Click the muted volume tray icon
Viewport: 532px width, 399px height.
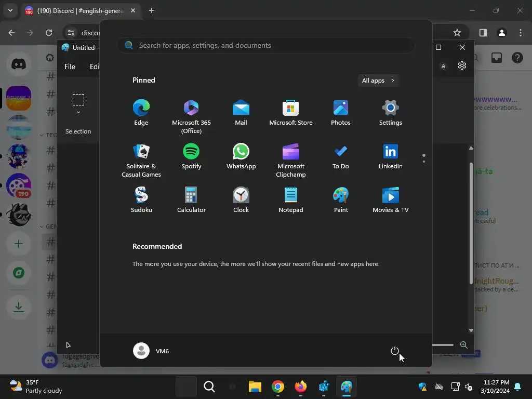click(x=469, y=387)
